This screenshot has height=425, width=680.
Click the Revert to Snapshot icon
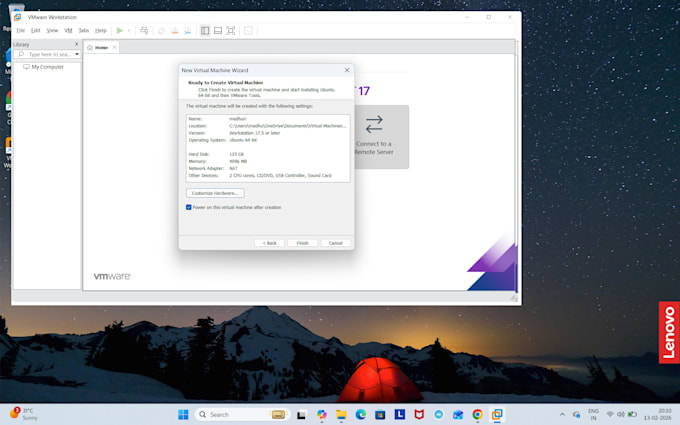[x=175, y=30]
